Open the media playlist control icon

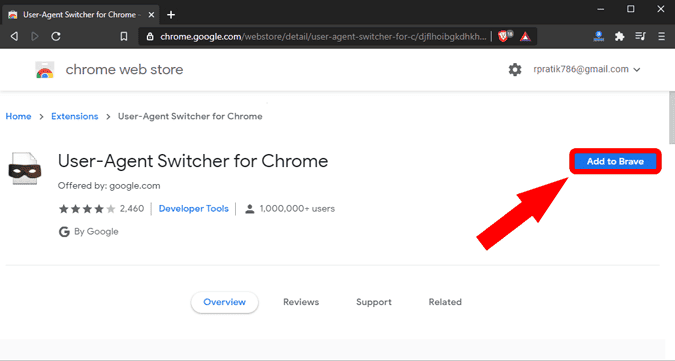point(641,37)
